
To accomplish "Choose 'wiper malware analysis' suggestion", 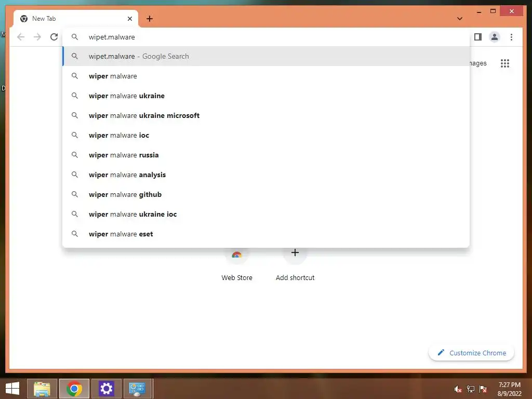I will point(267,175).
